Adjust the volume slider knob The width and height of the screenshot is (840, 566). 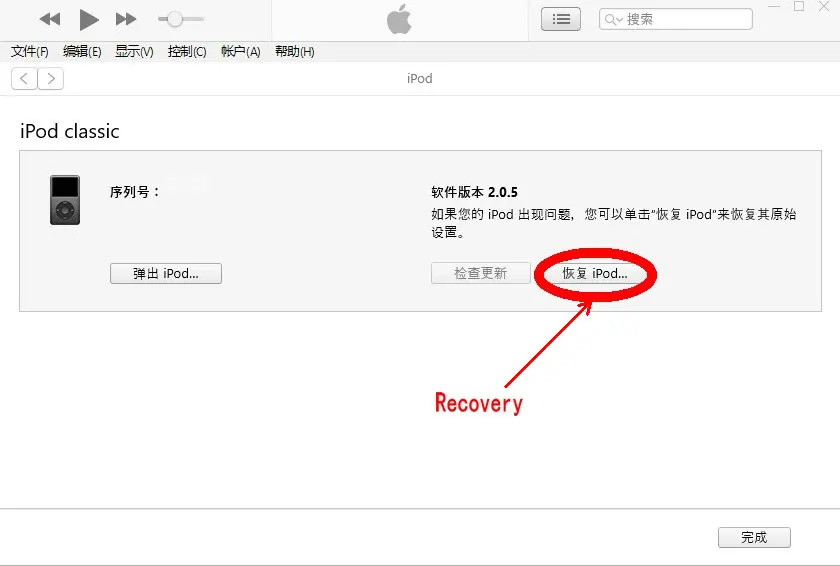tap(175, 19)
